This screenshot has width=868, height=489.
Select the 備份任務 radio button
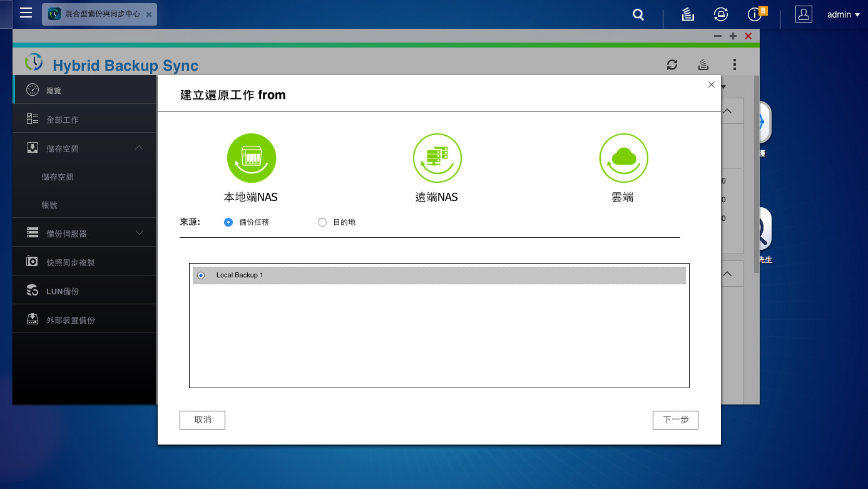228,222
